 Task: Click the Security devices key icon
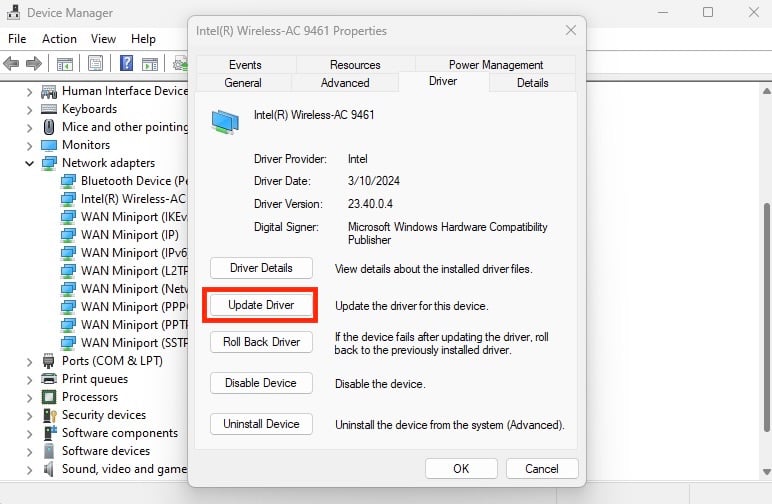tap(50, 415)
